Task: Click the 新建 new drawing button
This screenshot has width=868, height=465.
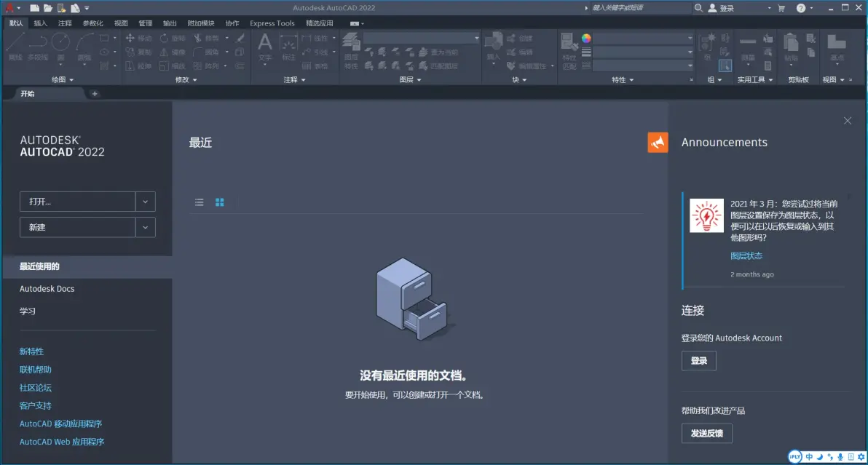Action: pyautogui.click(x=77, y=227)
